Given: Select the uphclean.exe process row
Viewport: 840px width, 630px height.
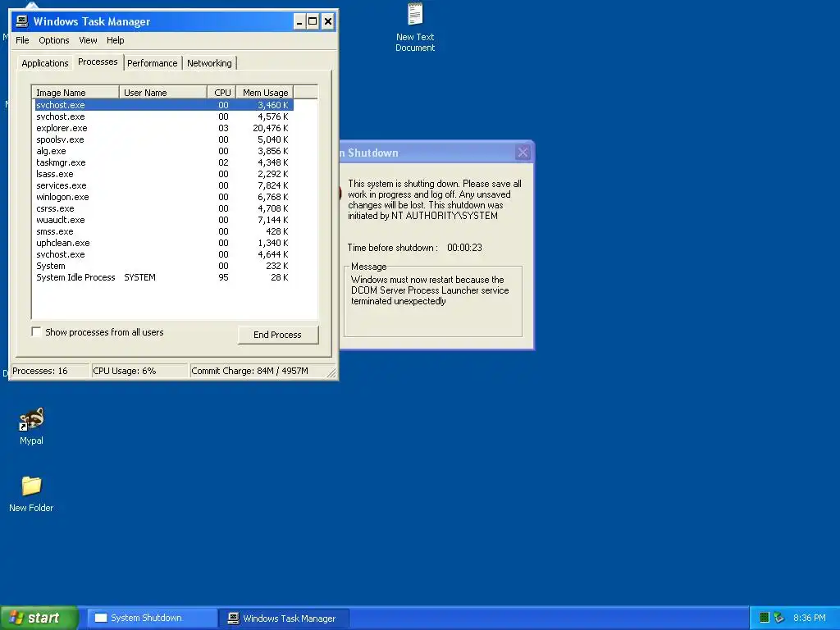Looking at the screenshot, I should [x=163, y=243].
